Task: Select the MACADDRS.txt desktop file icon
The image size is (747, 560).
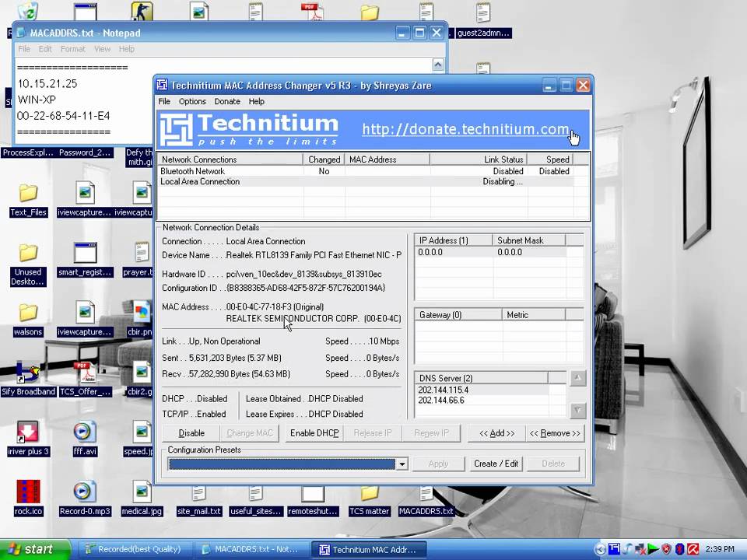Action: [x=426, y=501]
